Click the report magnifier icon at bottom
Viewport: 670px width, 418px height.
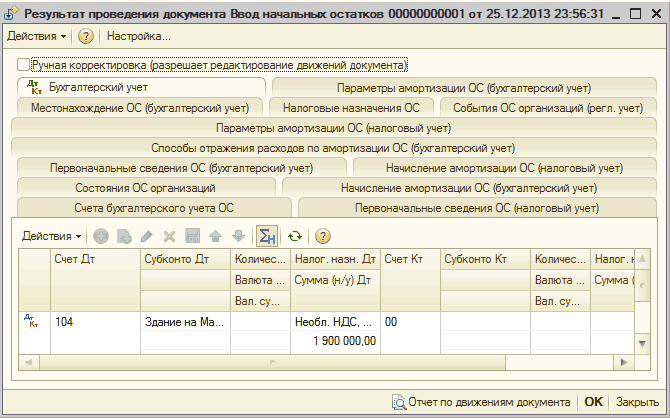coord(398,402)
